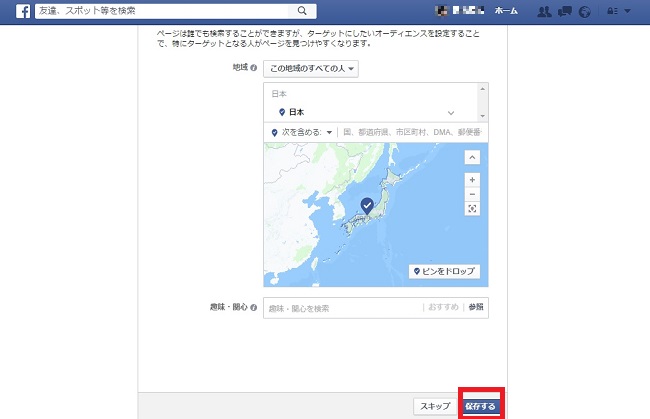The width and height of the screenshot is (650, 419).
Task: Open the friend requests icon
Action: (x=544, y=11)
